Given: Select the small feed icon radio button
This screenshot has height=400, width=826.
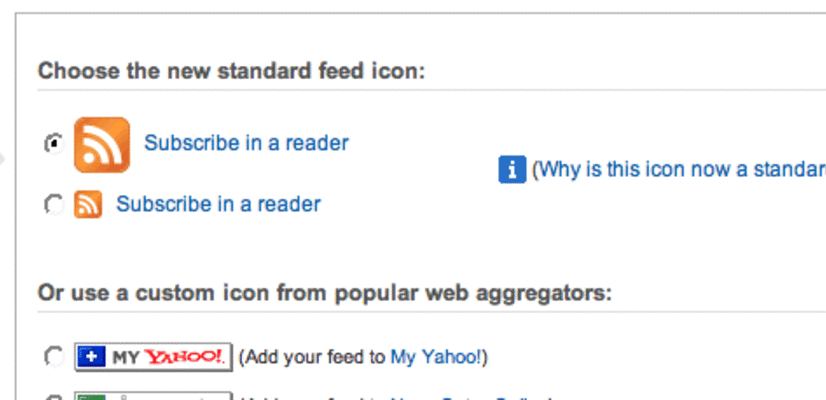Looking at the screenshot, I should [x=53, y=205].
